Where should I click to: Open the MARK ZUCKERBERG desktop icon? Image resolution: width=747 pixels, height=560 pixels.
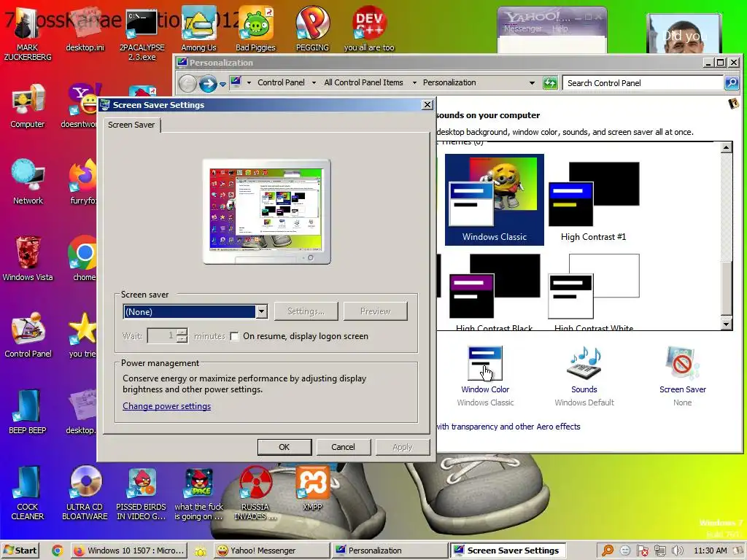click(x=28, y=36)
